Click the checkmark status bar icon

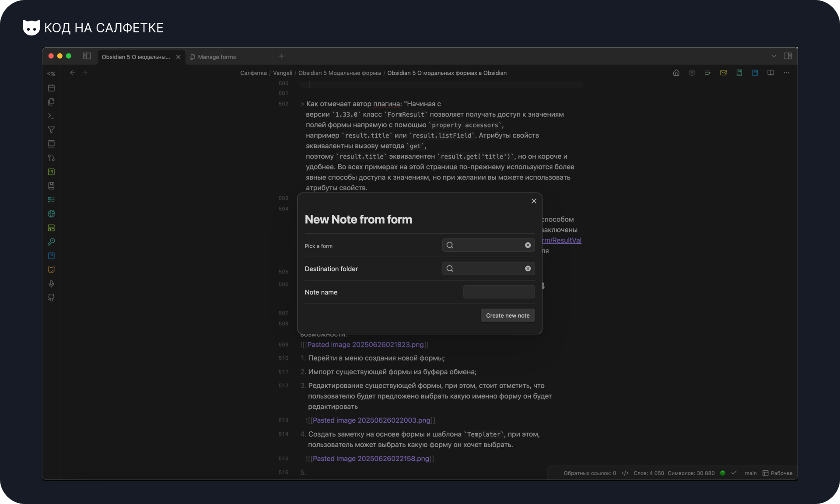coord(734,473)
